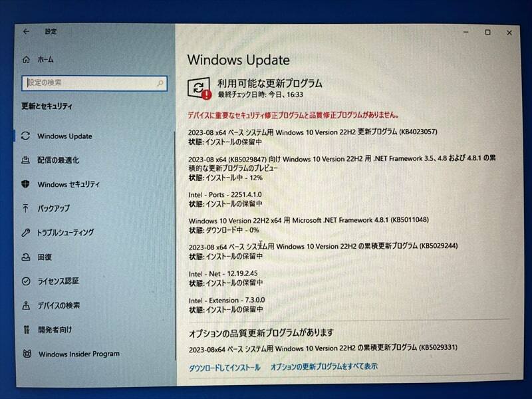Click オプションの更新プログラムをすべて表示 link

(x=324, y=366)
